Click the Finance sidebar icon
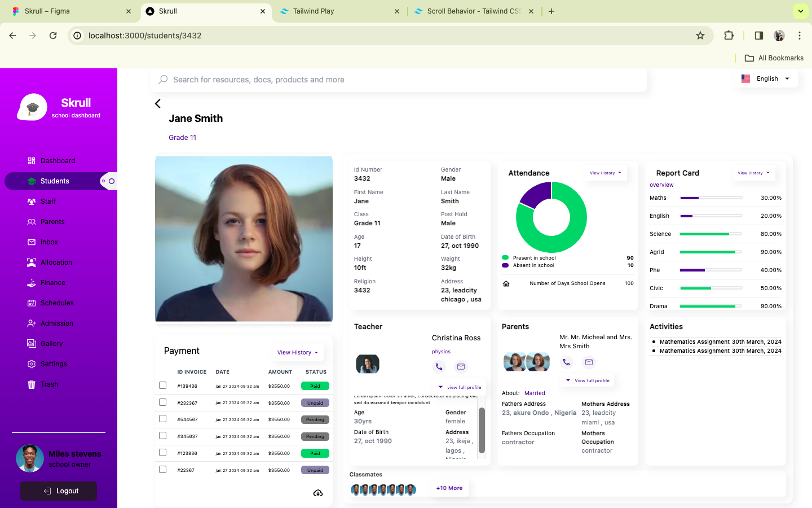Viewport: 812px width, 508px height. [32, 283]
